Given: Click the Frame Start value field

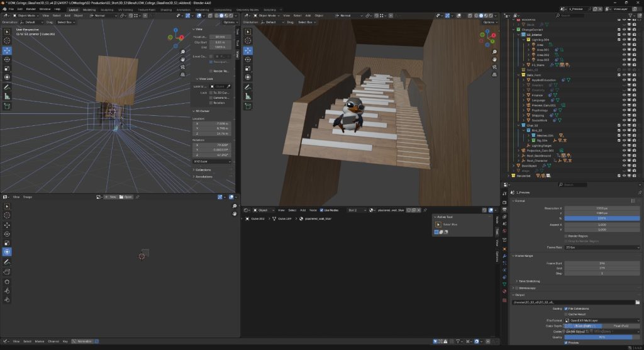Looking at the screenshot, I should [602, 263].
